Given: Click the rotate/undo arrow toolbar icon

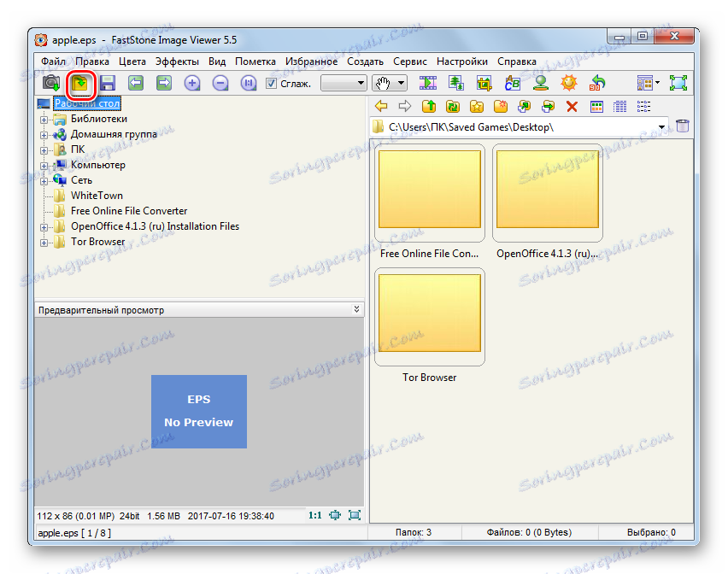Looking at the screenshot, I should (597, 84).
